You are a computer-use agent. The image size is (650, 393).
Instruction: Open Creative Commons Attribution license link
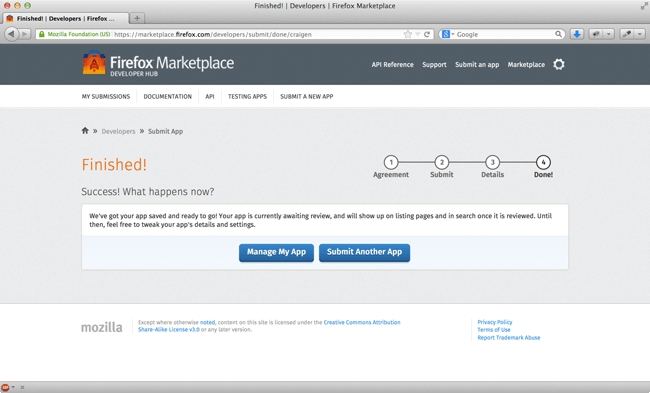click(x=362, y=322)
